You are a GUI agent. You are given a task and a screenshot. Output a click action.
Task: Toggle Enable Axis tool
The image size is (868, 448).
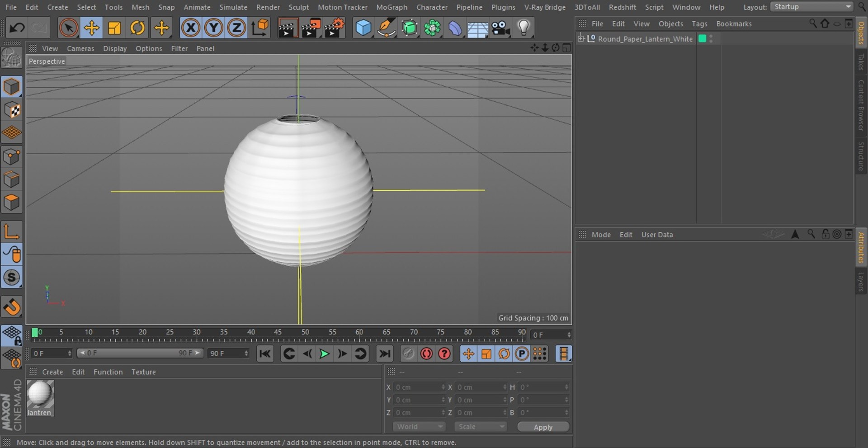point(12,231)
